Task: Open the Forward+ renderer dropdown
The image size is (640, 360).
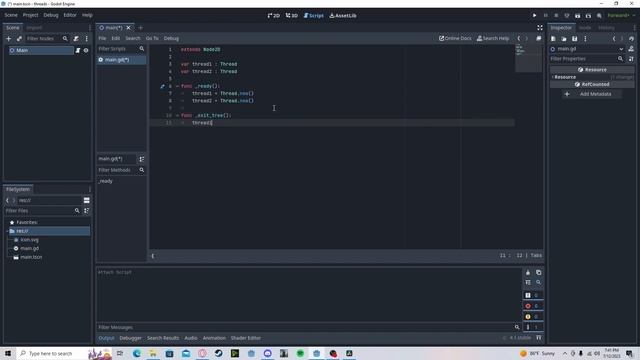Action: 621,16
